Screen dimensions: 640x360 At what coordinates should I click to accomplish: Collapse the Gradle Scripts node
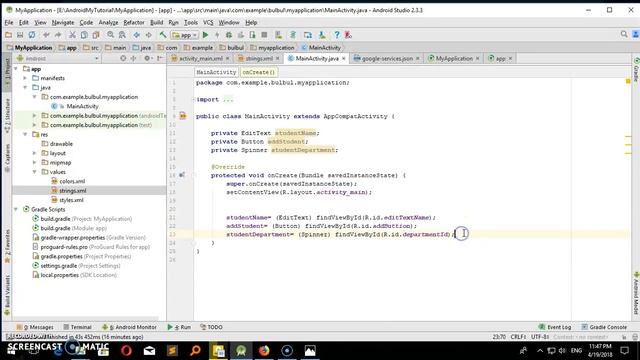(x=16, y=209)
